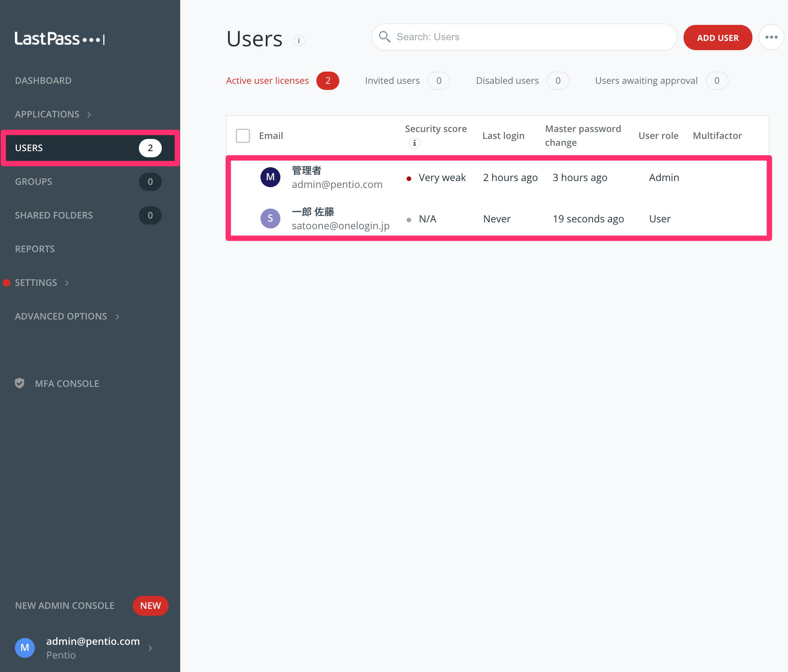This screenshot has width=788, height=672.
Task: Expand the Advanced Options chevron
Action: (x=117, y=316)
